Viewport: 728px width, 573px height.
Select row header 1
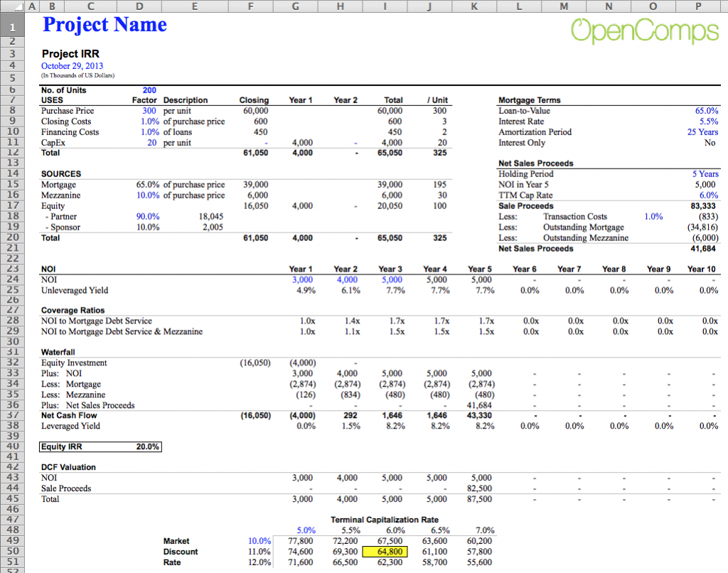click(12, 25)
